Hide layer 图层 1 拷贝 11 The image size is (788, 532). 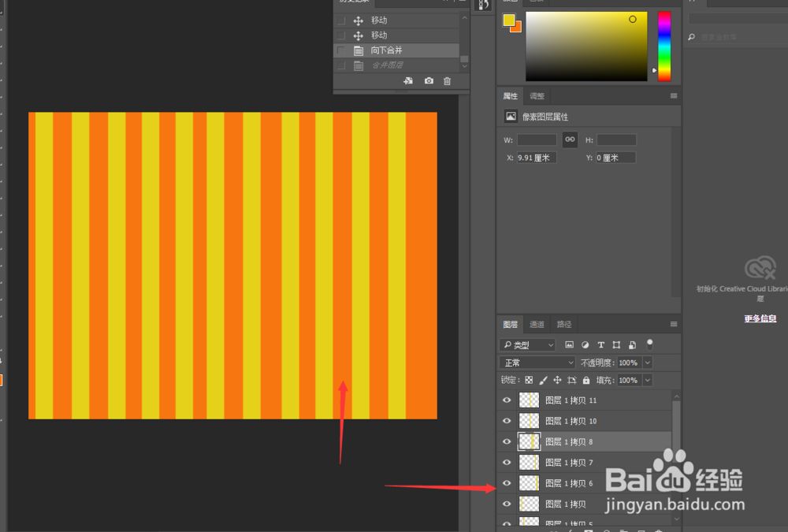tap(507, 400)
